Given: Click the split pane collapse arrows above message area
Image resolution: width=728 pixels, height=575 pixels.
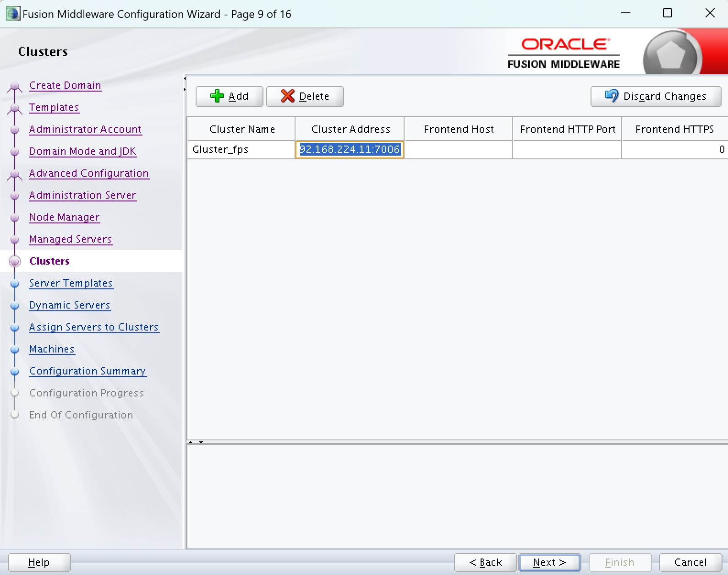Looking at the screenshot, I should point(196,442).
